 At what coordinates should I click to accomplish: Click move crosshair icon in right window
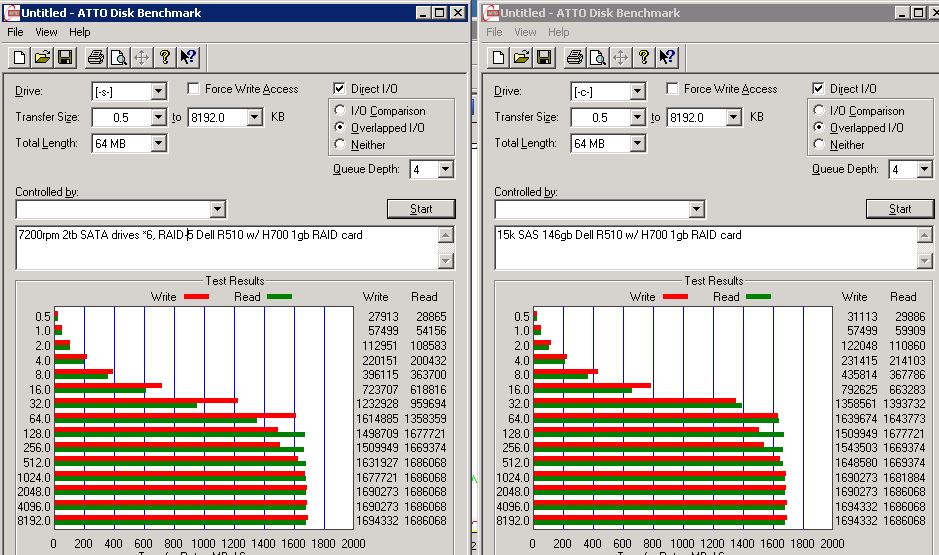tap(620, 57)
